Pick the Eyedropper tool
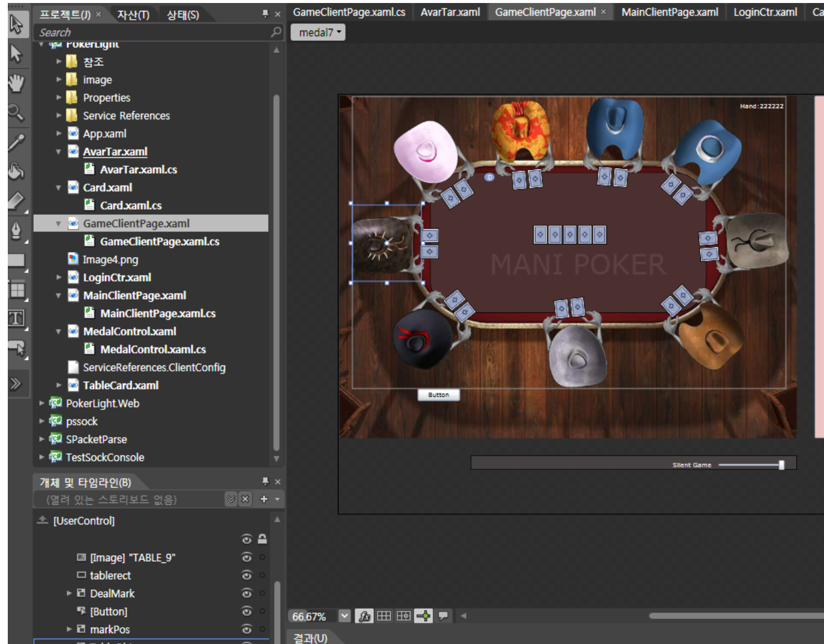Screen dimensions: 824x644 (16, 142)
